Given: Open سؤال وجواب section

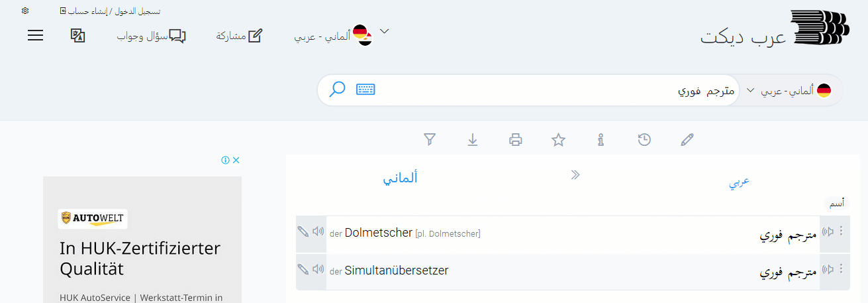Looking at the screenshot, I should 152,36.
